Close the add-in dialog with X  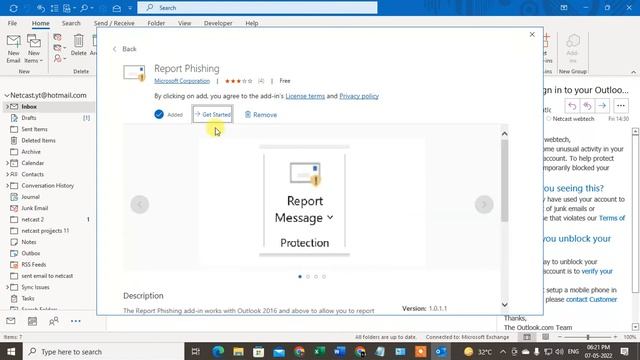(532, 35)
